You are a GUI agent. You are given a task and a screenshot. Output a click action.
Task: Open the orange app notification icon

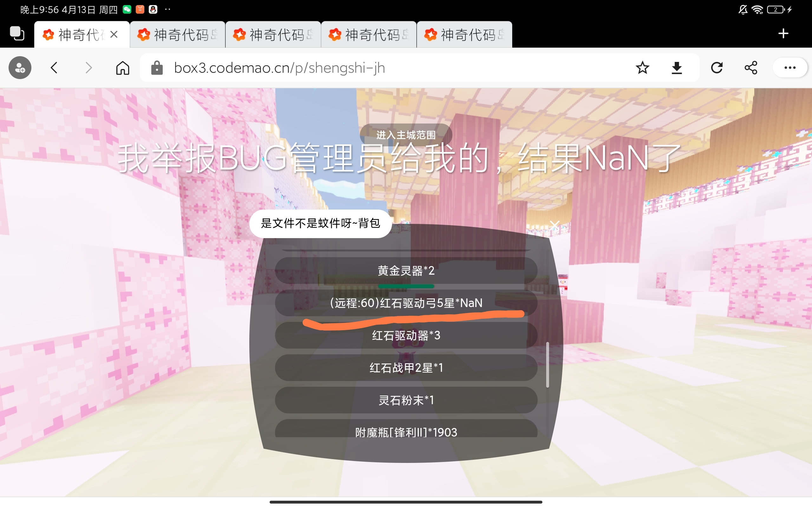[140, 10]
